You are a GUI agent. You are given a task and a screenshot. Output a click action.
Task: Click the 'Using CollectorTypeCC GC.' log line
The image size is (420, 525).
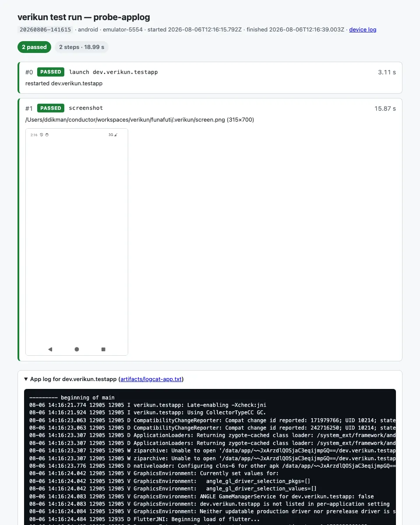[147, 413]
